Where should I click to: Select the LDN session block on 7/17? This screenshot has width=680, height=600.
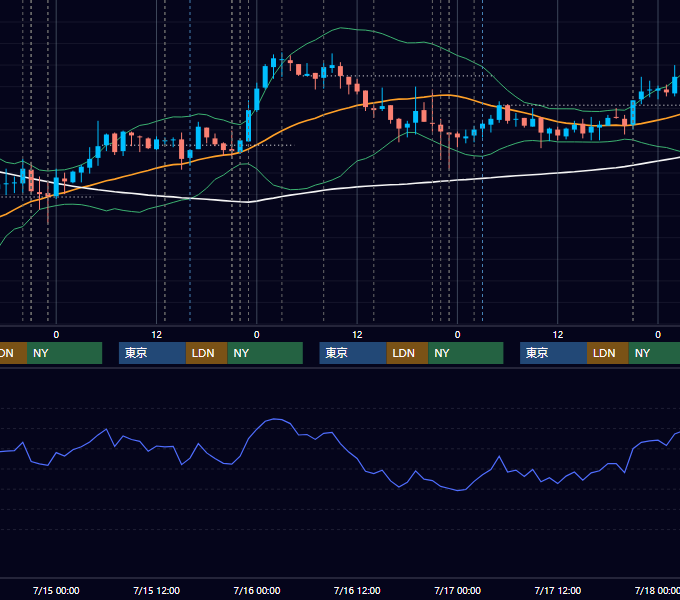point(608,353)
